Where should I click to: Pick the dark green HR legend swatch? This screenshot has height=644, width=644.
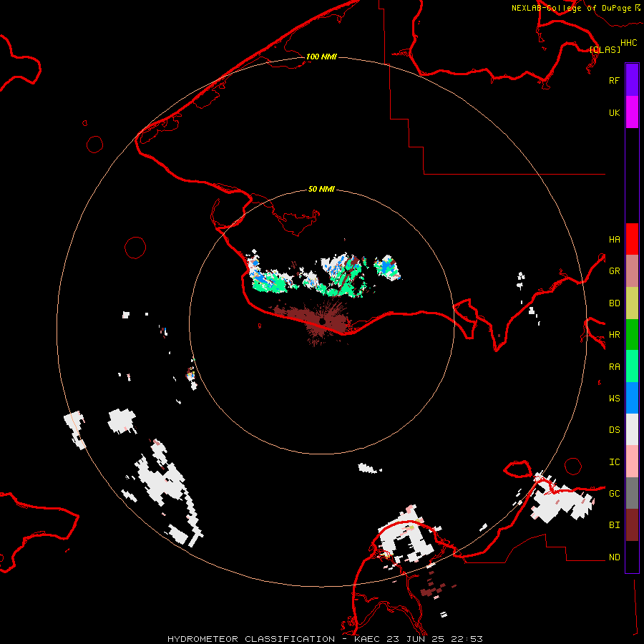pos(632,334)
